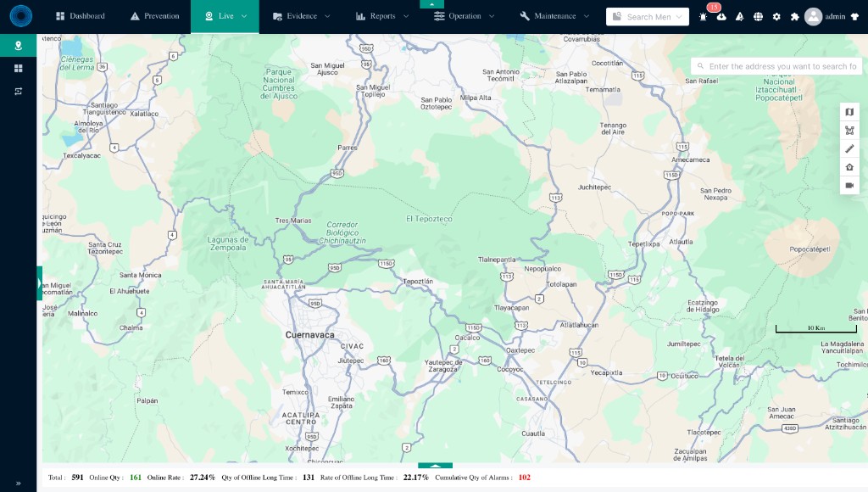Click the Tres Marías map label
Screen dimensions: 868x492
click(x=292, y=221)
